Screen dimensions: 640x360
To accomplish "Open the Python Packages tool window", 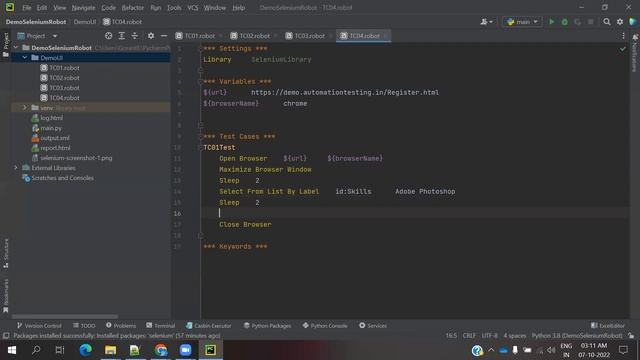I will tap(267, 326).
